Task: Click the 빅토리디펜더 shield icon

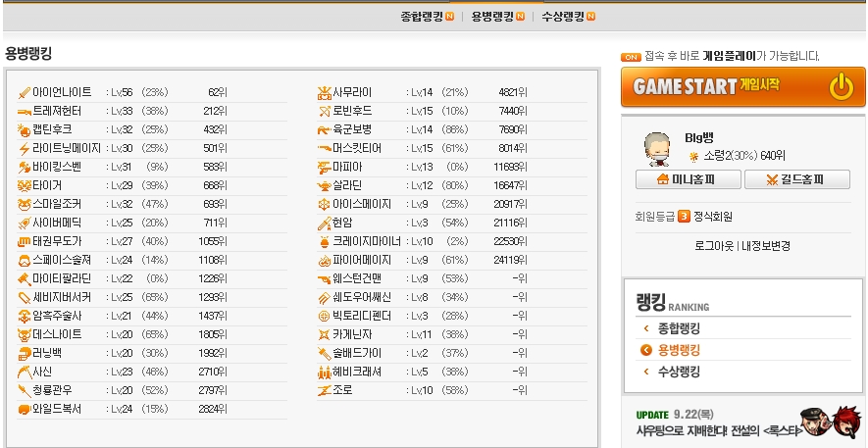Action: [325, 317]
